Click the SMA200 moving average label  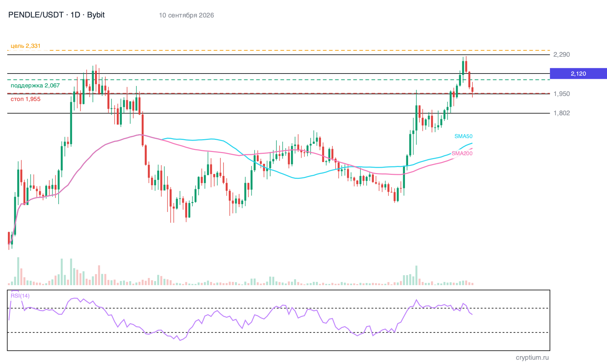462,153
